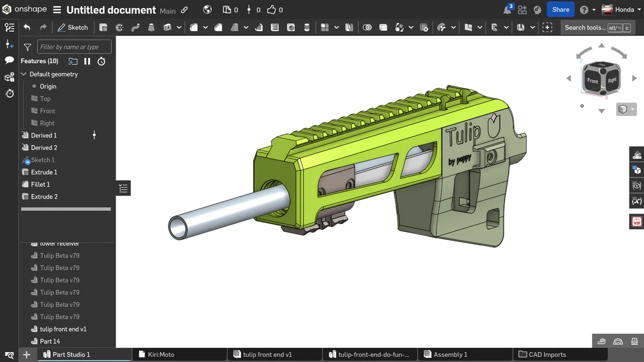Click the Front face of view cube

592,81
